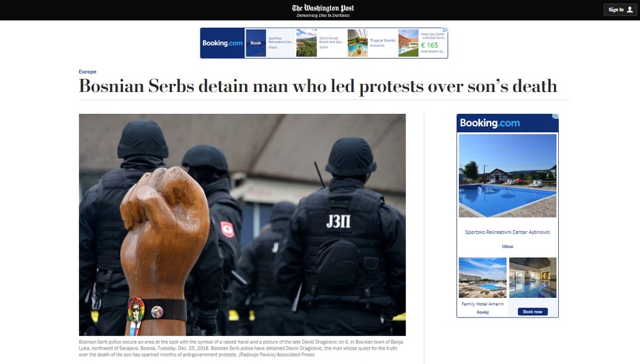Select the indoor pool hotel image
640x364 pixels.
click(x=533, y=277)
